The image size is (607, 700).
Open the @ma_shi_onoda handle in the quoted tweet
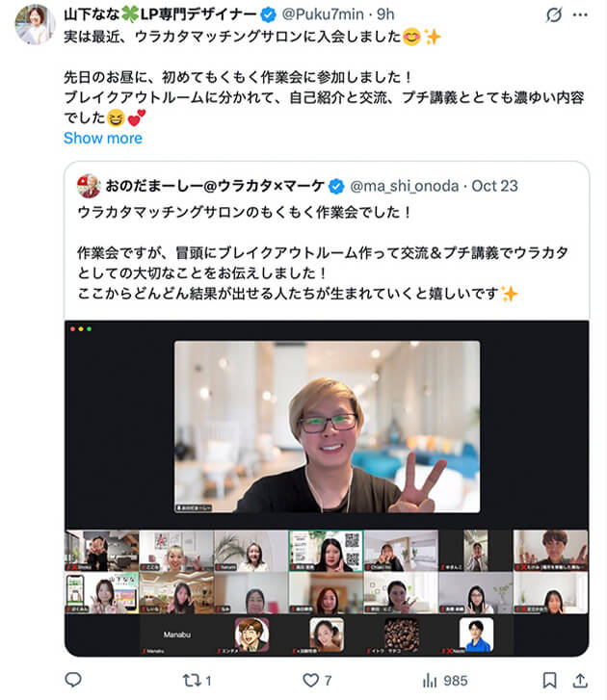coord(405,186)
